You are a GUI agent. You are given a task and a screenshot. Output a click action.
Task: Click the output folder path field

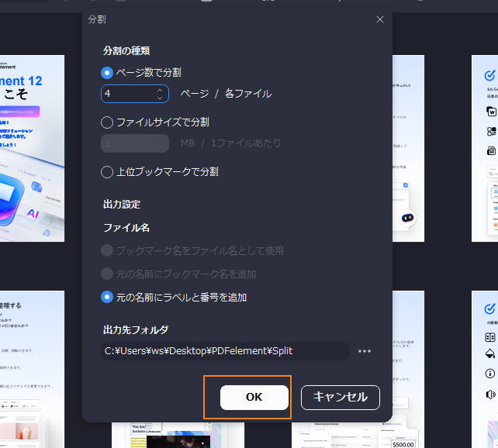(x=225, y=351)
